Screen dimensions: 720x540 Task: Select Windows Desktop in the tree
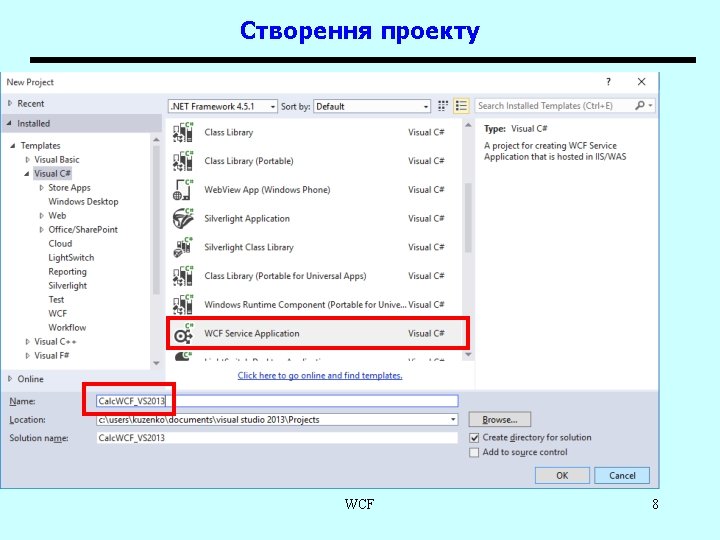(x=83, y=202)
